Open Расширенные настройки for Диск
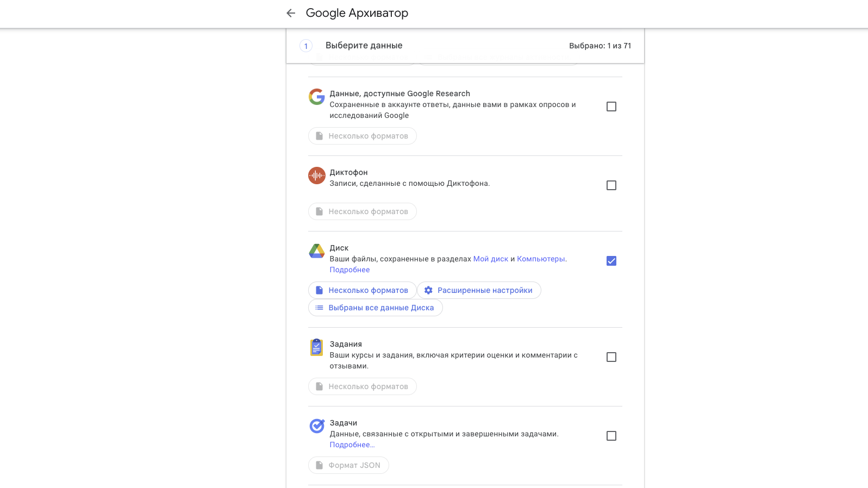The height and width of the screenshot is (488, 868). (x=479, y=290)
